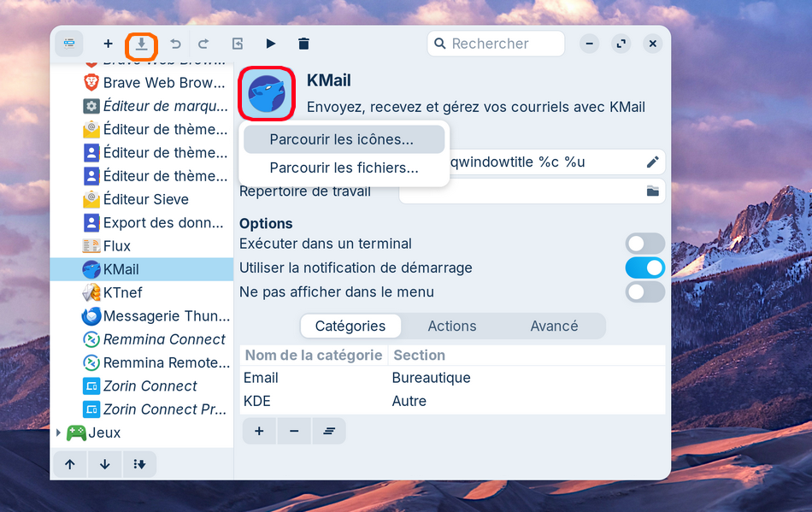Image resolution: width=812 pixels, height=512 pixels.
Task: Open the sort launchers dropdown button
Action: click(x=139, y=464)
